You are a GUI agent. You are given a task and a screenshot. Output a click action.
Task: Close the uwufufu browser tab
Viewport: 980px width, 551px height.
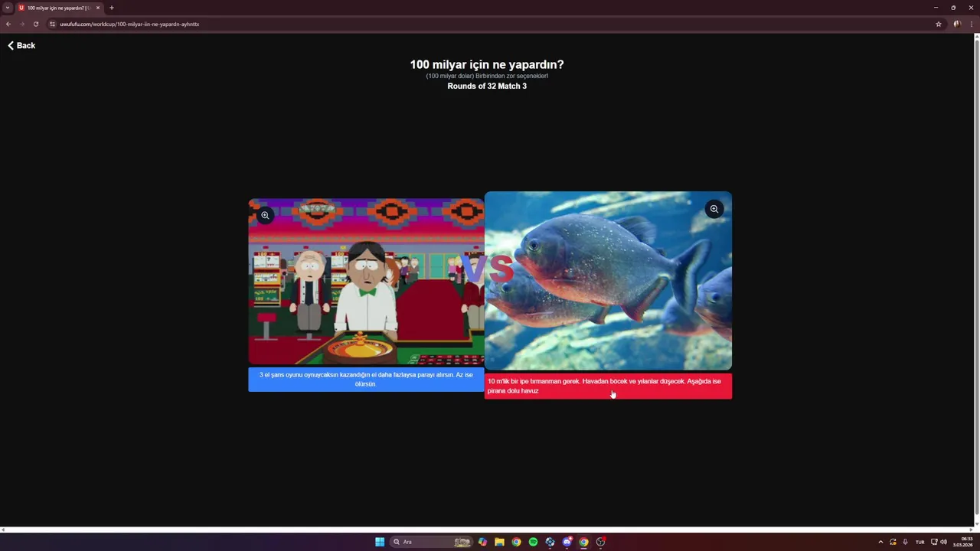(98, 8)
